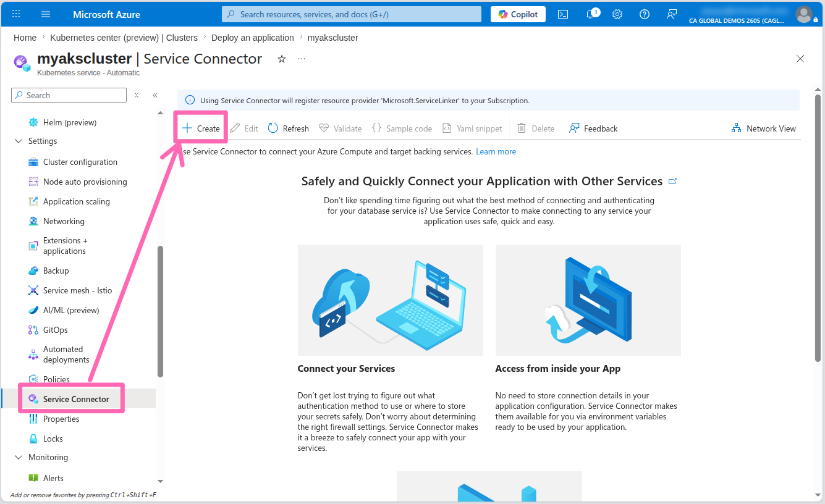Collapse the sidebar menu with double chevron

point(155,95)
